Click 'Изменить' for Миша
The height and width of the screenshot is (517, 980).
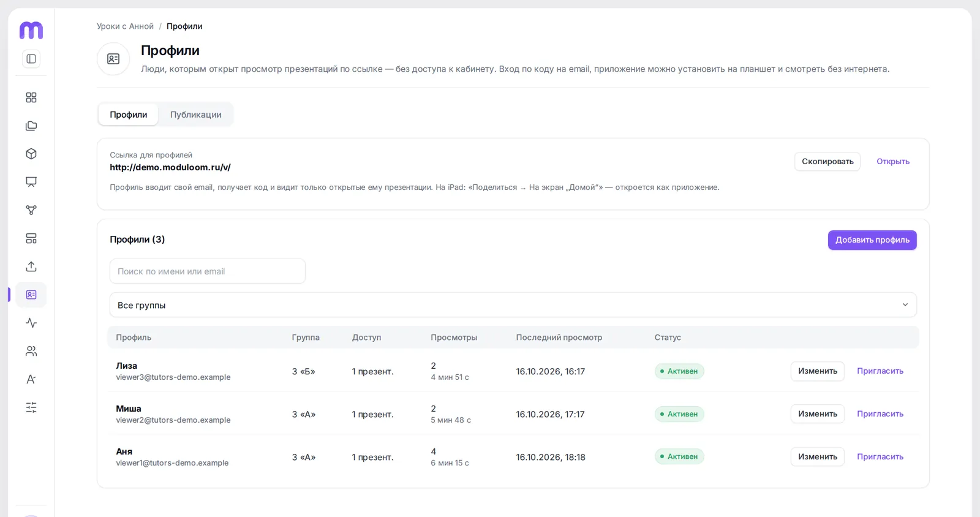pyautogui.click(x=818, y=414)
